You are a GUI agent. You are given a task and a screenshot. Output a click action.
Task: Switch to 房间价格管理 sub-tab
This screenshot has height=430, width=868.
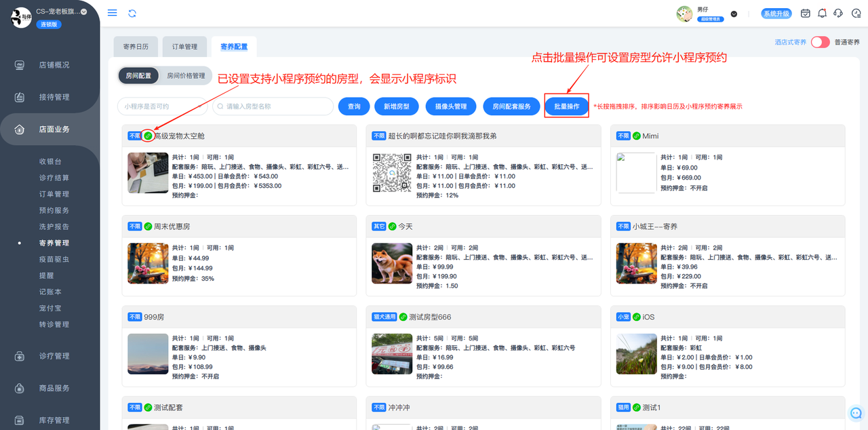click(x=186, y=76)
